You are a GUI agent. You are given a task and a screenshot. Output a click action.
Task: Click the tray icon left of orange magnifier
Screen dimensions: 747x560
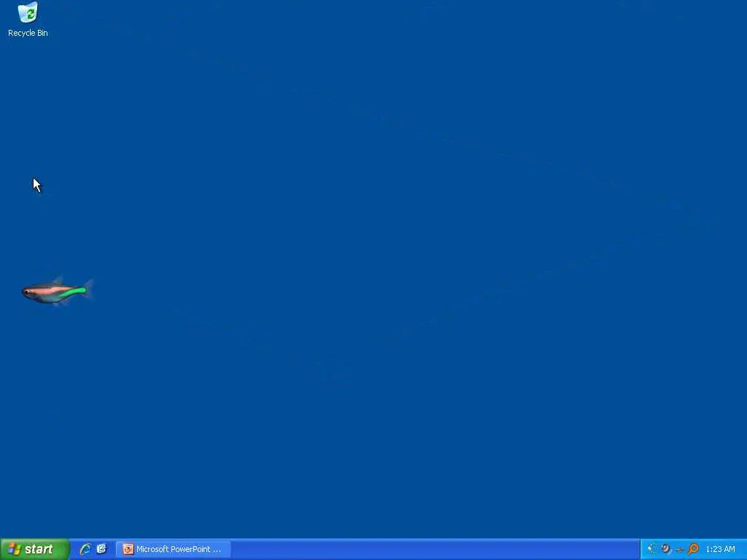click(679, 550)
